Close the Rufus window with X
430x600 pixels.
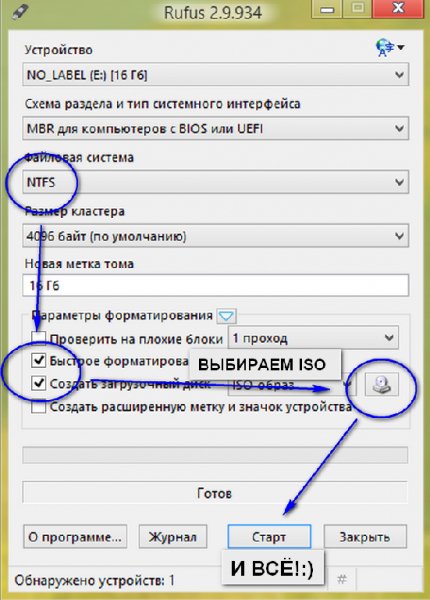coord(398,8)
